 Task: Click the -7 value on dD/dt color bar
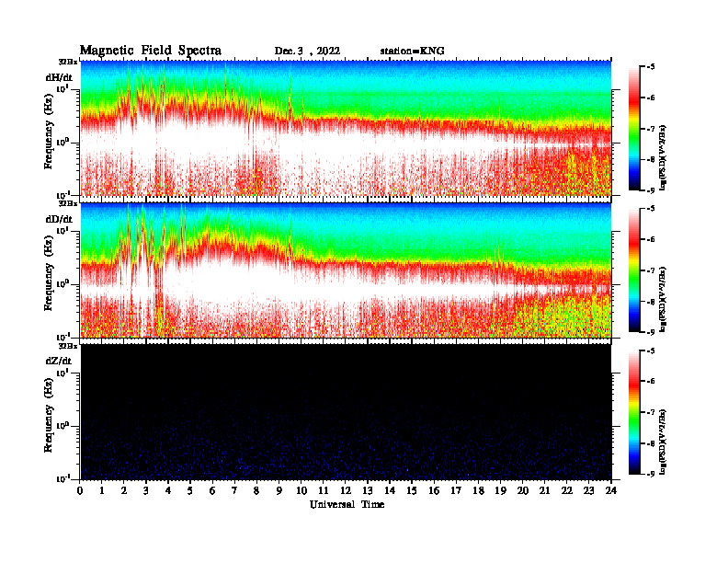pos(651,270)
